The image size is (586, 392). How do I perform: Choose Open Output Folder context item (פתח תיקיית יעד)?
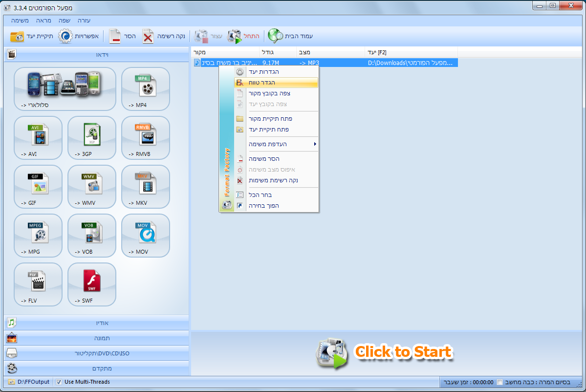click(x=276, y=130)
